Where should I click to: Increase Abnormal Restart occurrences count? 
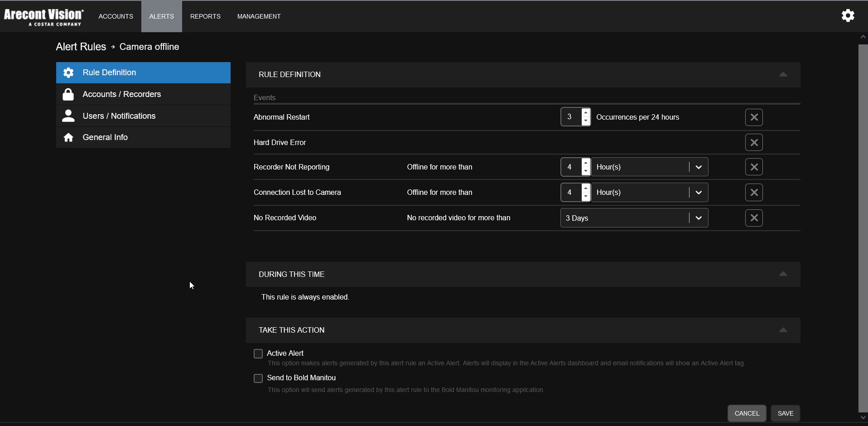pos(586,112)
